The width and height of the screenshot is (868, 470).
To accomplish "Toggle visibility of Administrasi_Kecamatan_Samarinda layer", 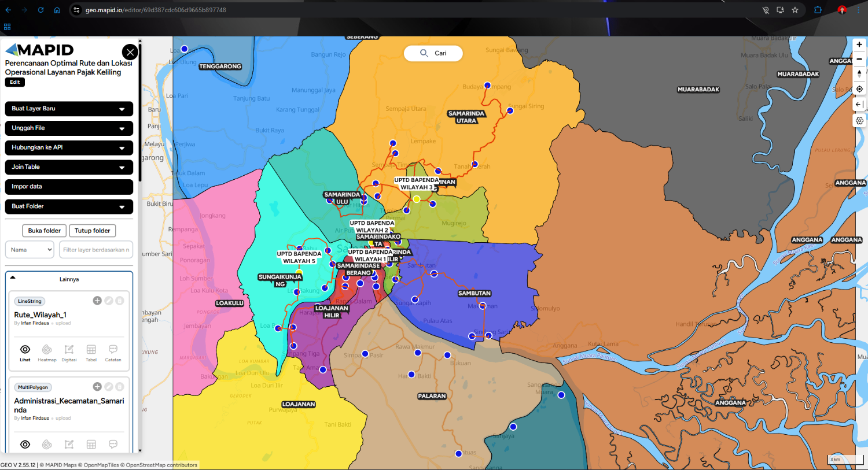I will pyautogui.click(x=25, y=445).
